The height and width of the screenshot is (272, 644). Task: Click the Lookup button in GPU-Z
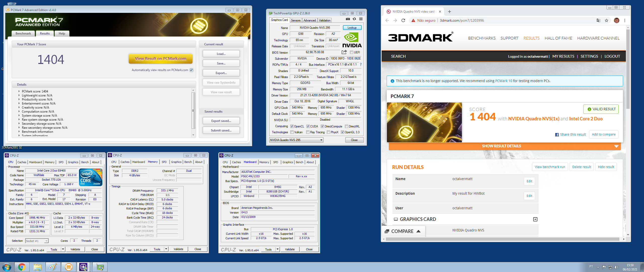(x=352, y=28)
